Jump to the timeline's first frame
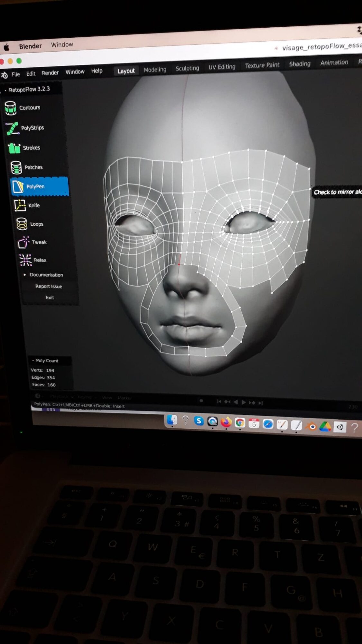Image resolution: width=362 pixels, height=644 pixels. point(219,402)
